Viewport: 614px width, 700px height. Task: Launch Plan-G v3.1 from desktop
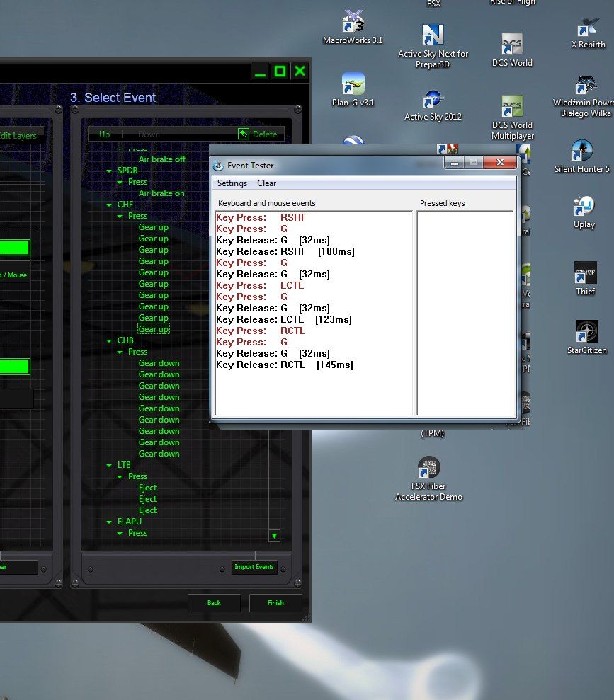coord(353,85)
